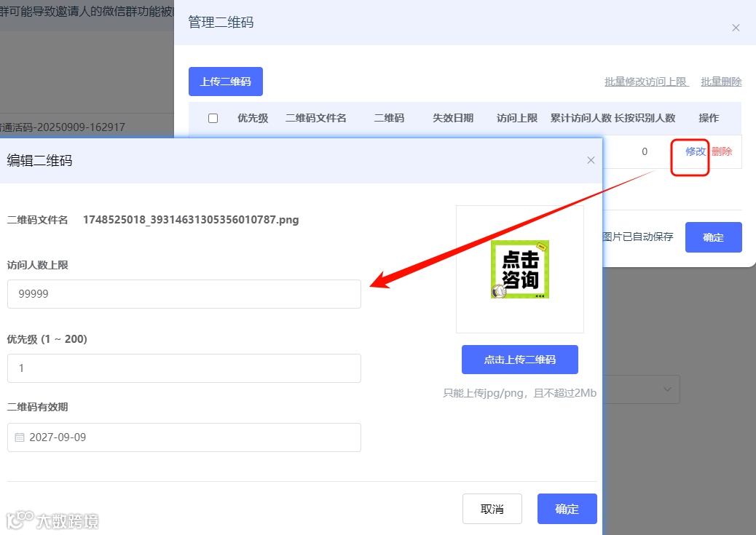This screenshot has width=756, height=535.
Task: Expand the dropdown arrow behind the dialog
Action: point(667,389)
